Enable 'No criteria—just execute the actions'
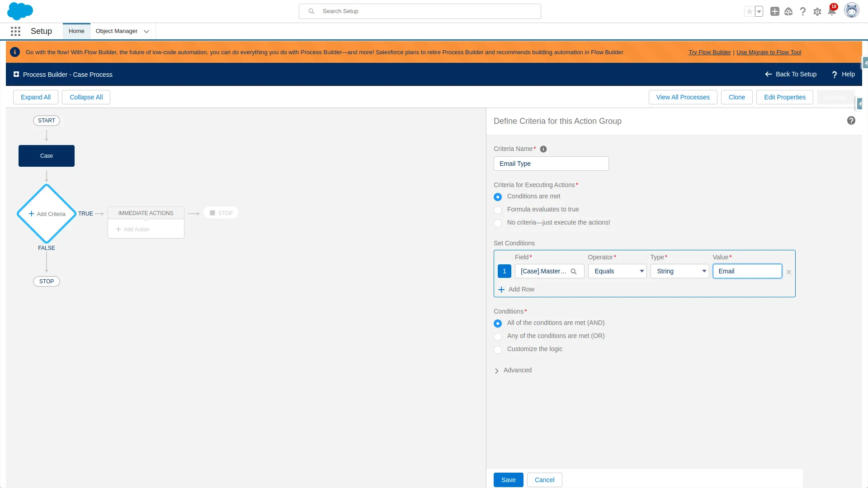 click(x=497, y=223)
